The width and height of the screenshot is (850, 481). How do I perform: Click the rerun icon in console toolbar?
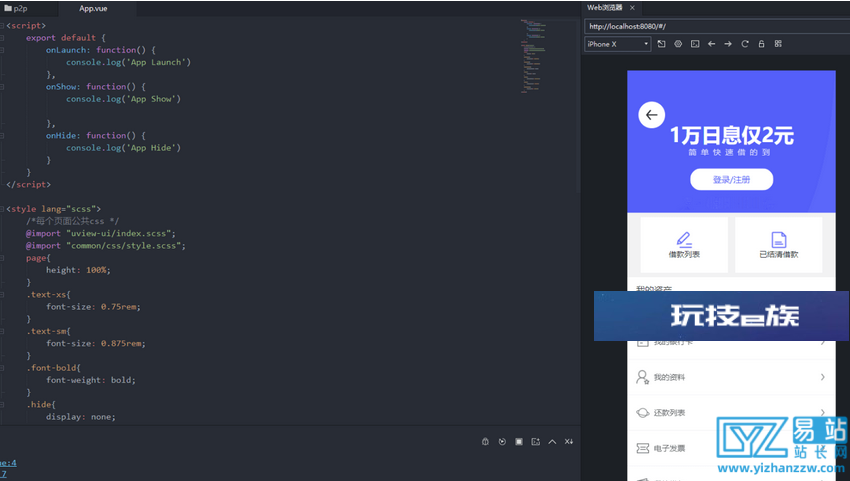pyautogui.click(x=502, y=441)
